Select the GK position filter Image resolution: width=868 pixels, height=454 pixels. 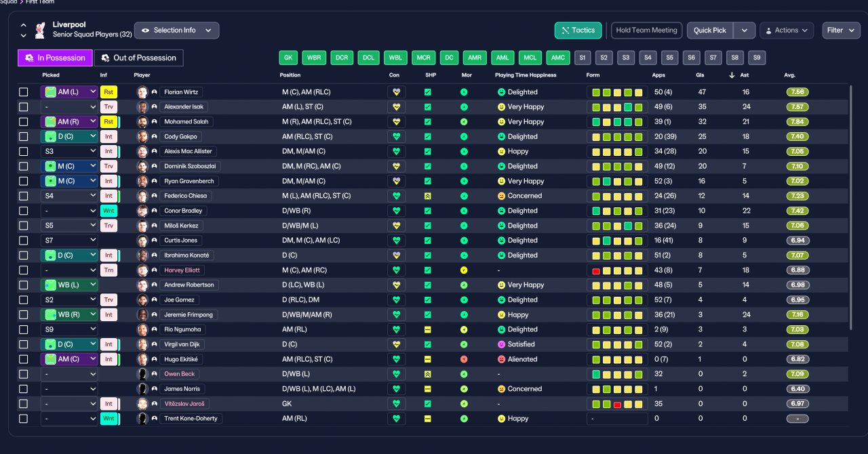click(x=288, y=58)
